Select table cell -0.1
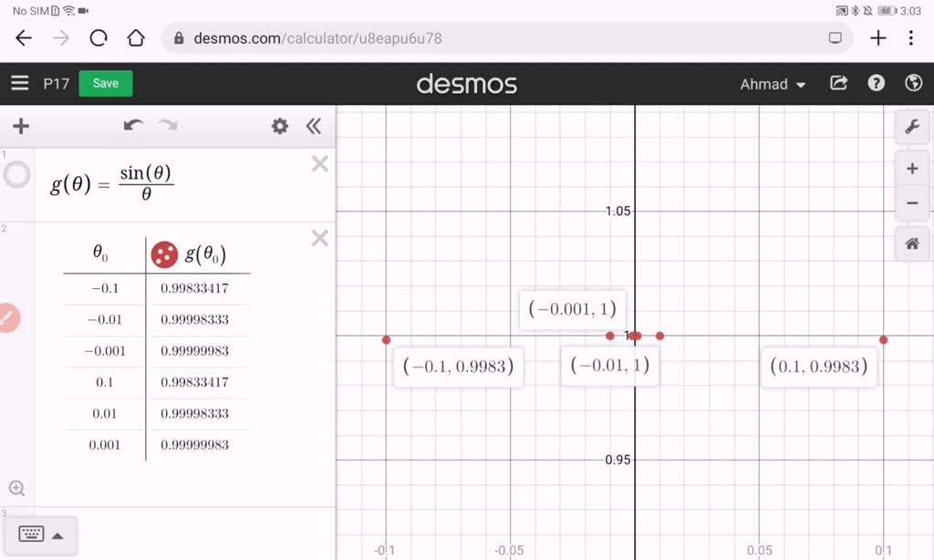Viewport: 934px width, 560px height. 105,289
